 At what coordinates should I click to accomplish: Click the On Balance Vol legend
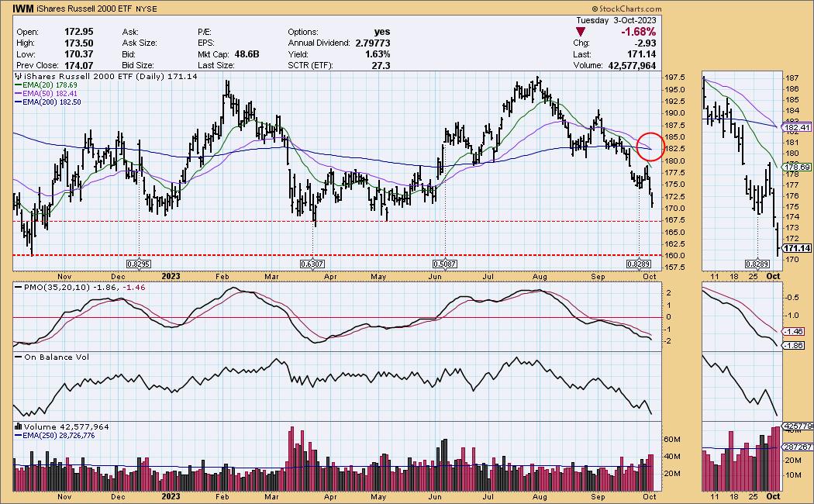point(51,357)
